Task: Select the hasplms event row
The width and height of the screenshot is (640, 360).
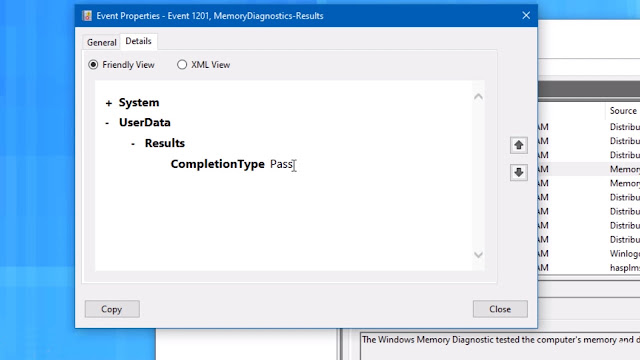Action: tap(589, 267)
